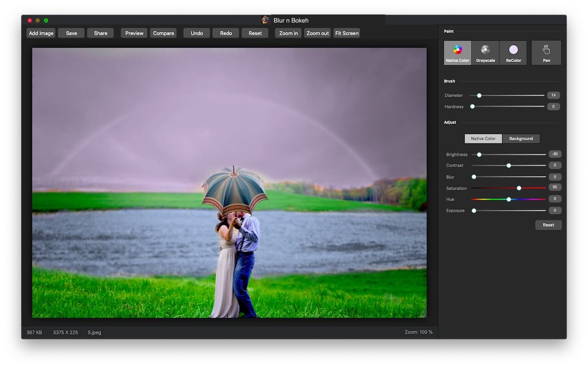Screen dimensions: 588x368
Task: Click the file name 5.jpeg
Action: (94, 332)
